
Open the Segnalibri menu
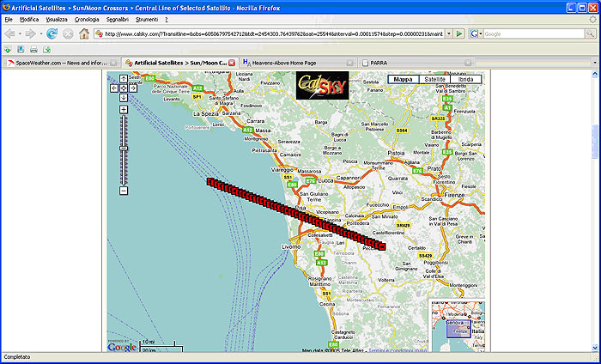pyautogui.click(x=118, y=18)
